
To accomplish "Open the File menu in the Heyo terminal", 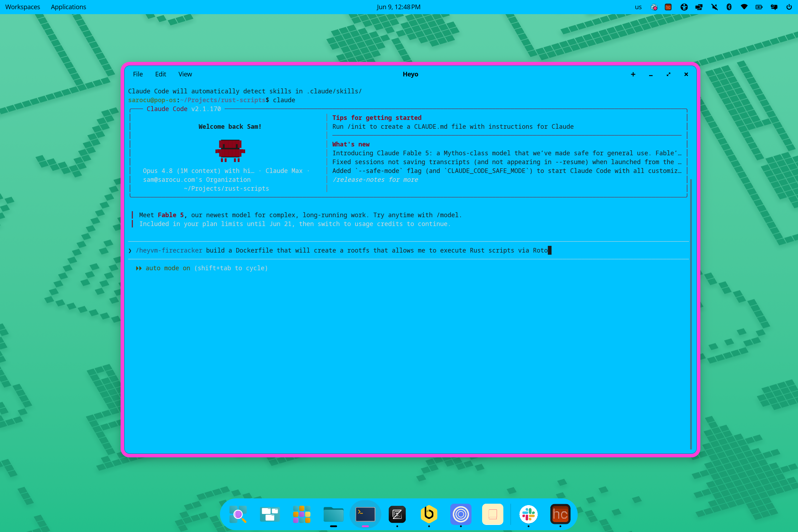I will point(138,74).
